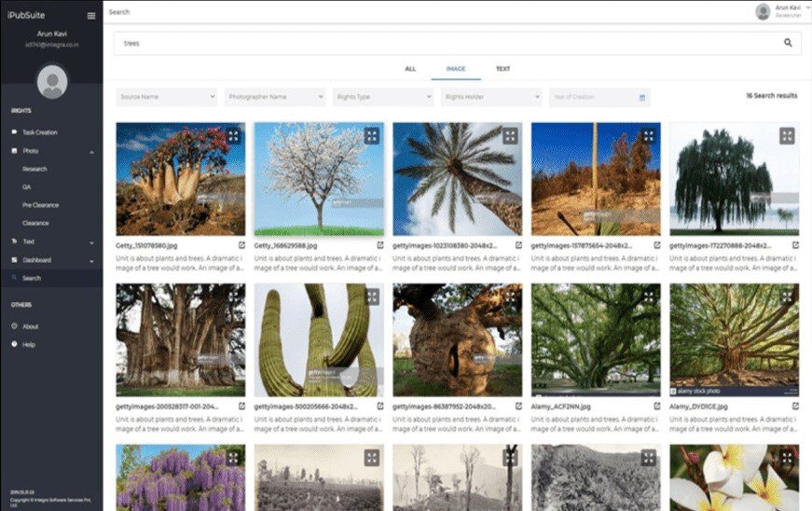812x511 pixels.
Task: Expand fullscreen icon on Getty_151078580.jpg thumbnail
Action: [x=234, y=136]
